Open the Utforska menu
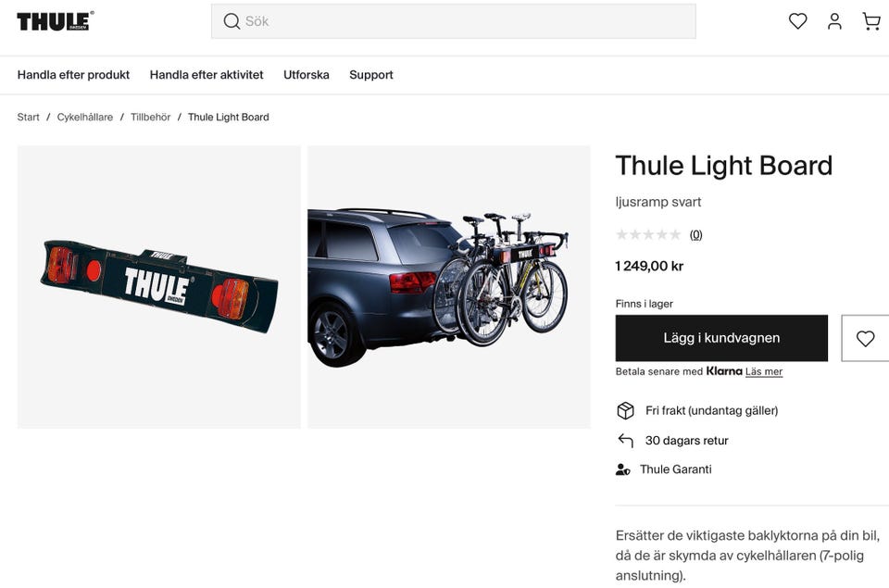 pos(307,75)
